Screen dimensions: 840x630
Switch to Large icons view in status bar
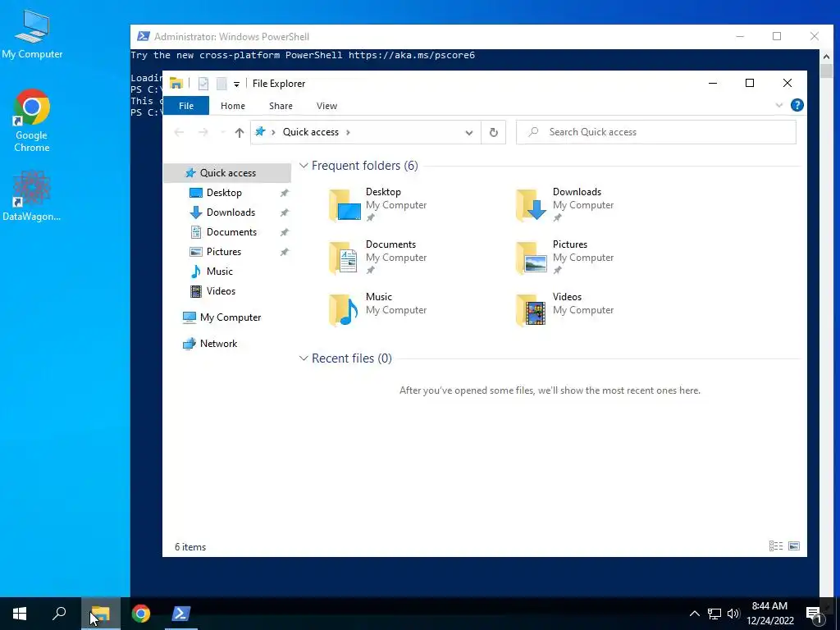[x=794, y=546]
